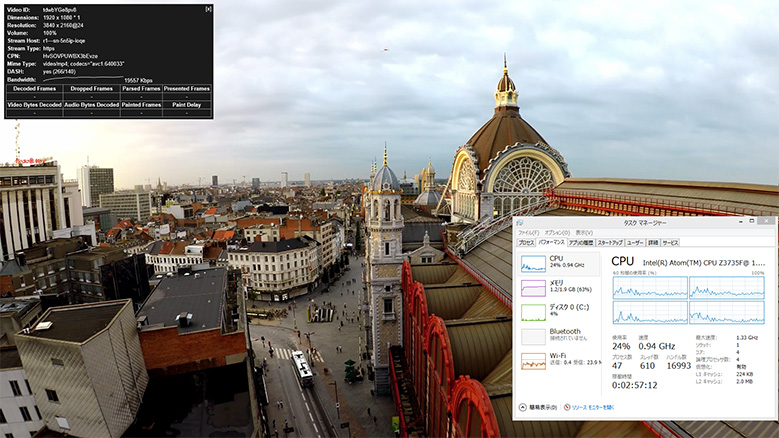Open the オプション(O) menu
The height and width of the screenshot is (438, 779).
tap(557, 233)
